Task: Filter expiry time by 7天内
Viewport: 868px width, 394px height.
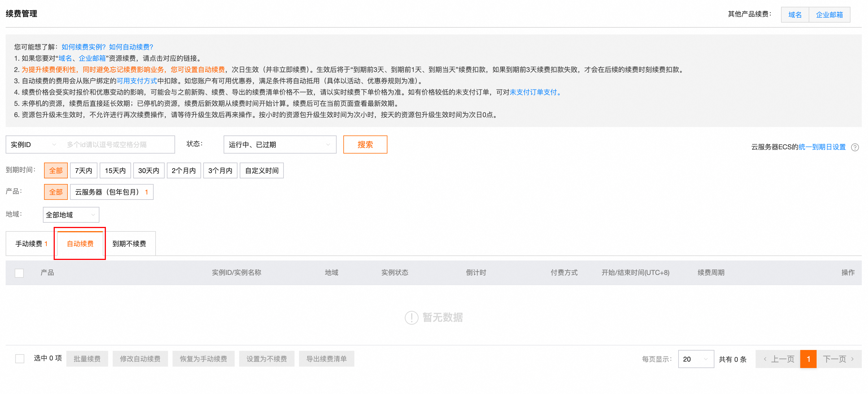Action: coord(84,170)
